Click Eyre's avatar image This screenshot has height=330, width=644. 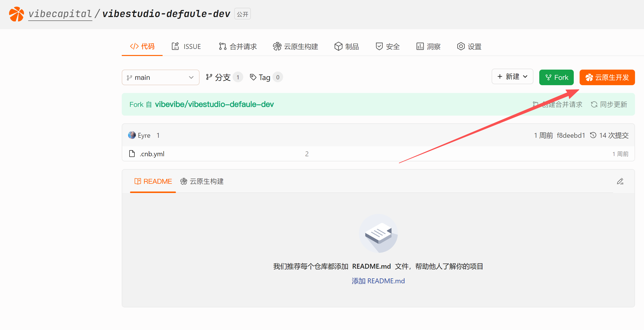[132, 135]
